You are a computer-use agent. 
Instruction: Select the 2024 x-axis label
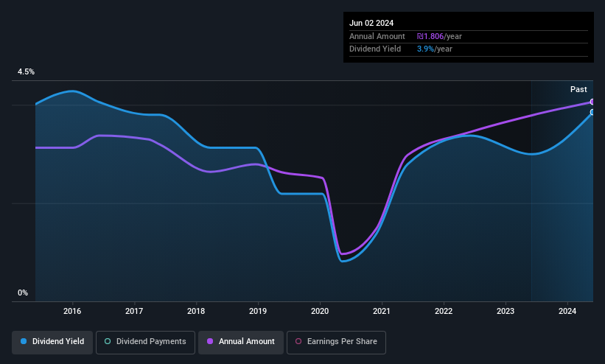tap(567, 311)
